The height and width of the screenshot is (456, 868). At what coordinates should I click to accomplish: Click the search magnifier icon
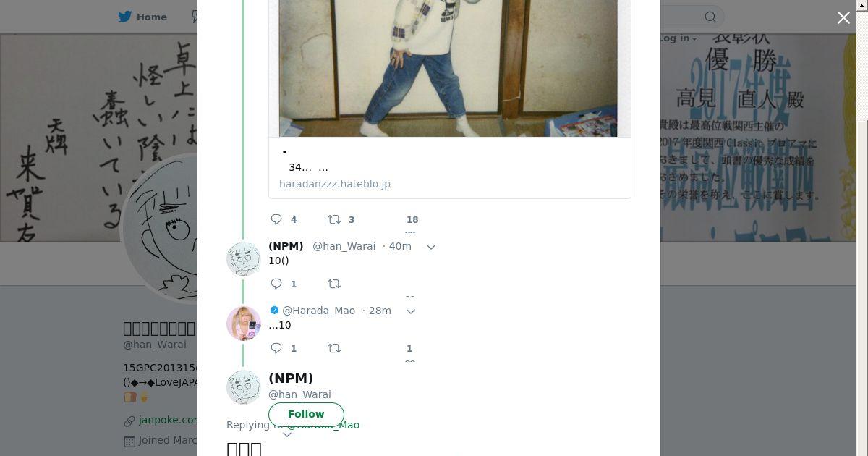point(710,17)
